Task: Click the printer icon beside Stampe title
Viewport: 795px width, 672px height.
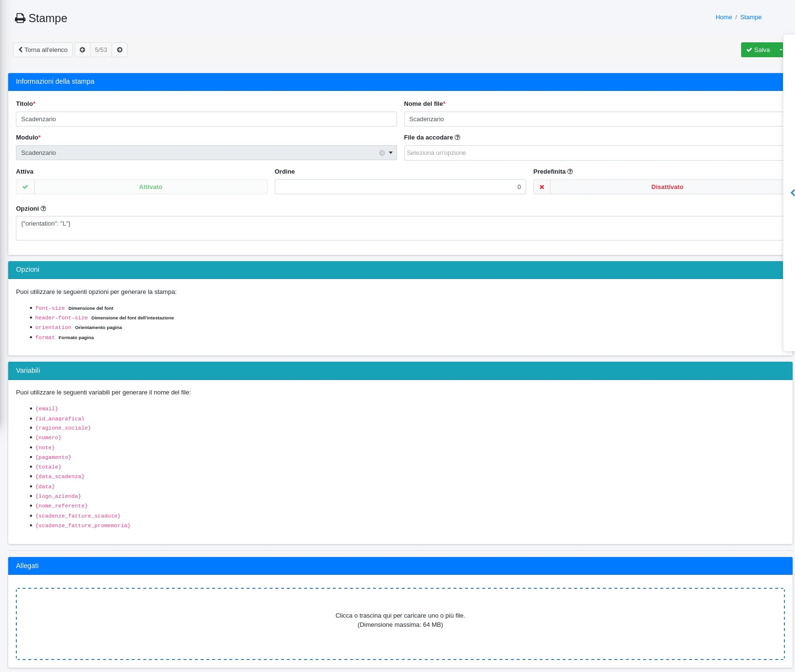Action: [x=20, y=18]
